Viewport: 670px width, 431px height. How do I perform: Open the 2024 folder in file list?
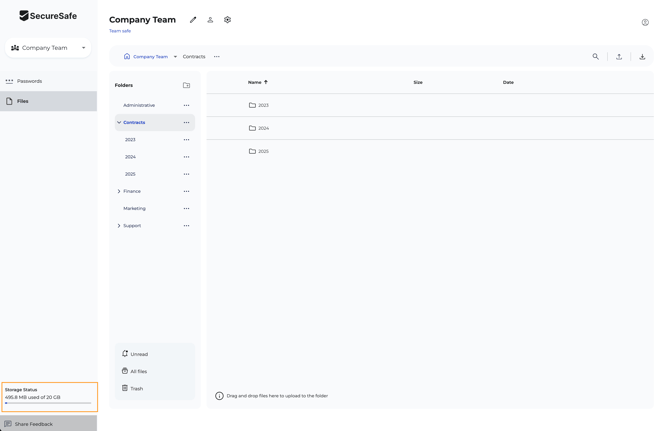click(263, 128)
